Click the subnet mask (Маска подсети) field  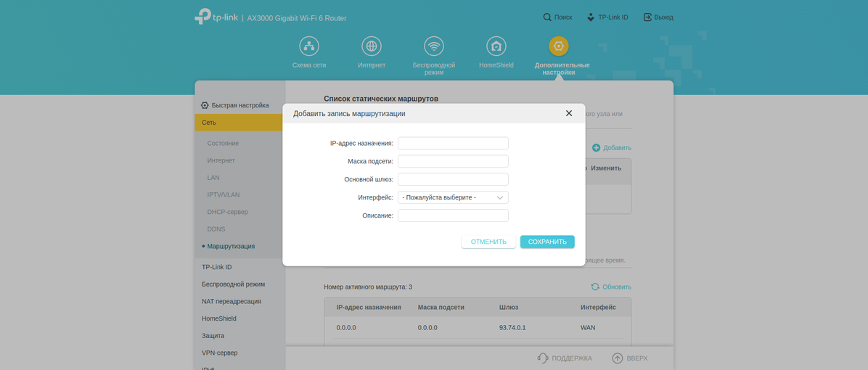pyautogui.click(x=453, y=161)
